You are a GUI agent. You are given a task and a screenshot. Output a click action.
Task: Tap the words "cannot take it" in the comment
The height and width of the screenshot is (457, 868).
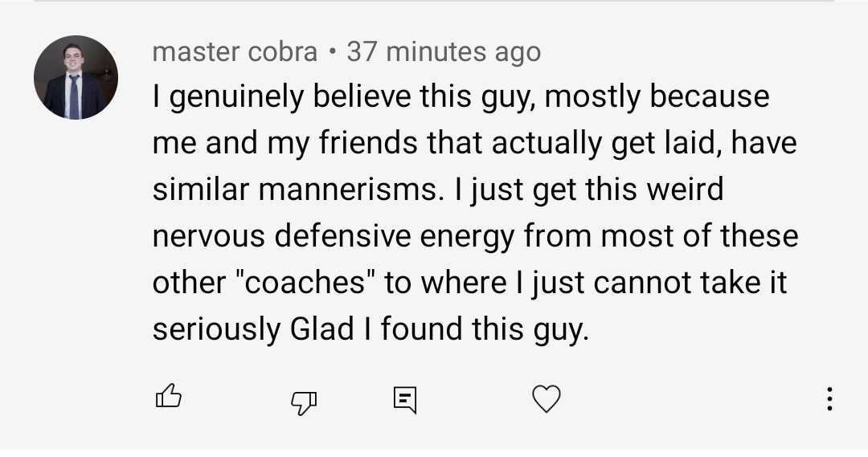(x=694, y=284)
